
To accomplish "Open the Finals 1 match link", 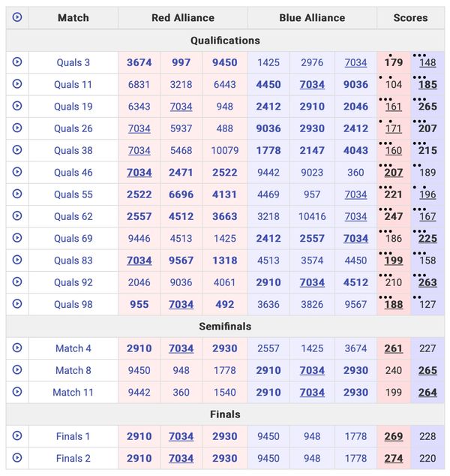I will [x=73, y=436].
